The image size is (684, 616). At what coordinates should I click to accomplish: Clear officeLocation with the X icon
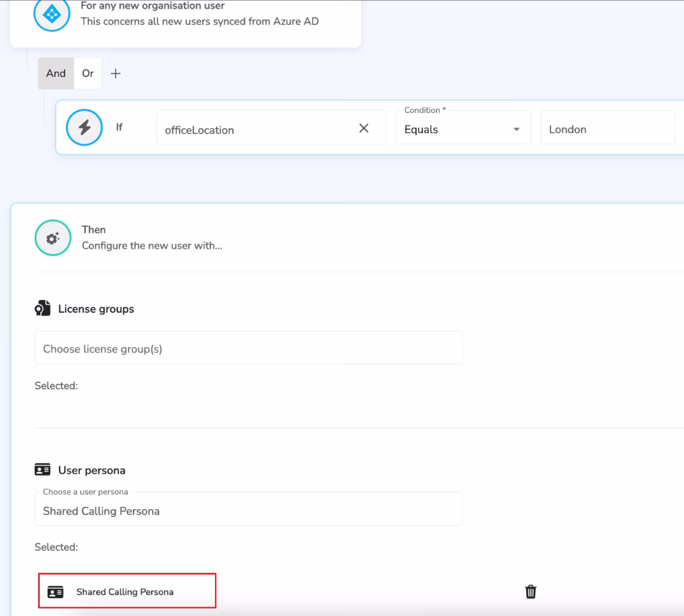364,127
